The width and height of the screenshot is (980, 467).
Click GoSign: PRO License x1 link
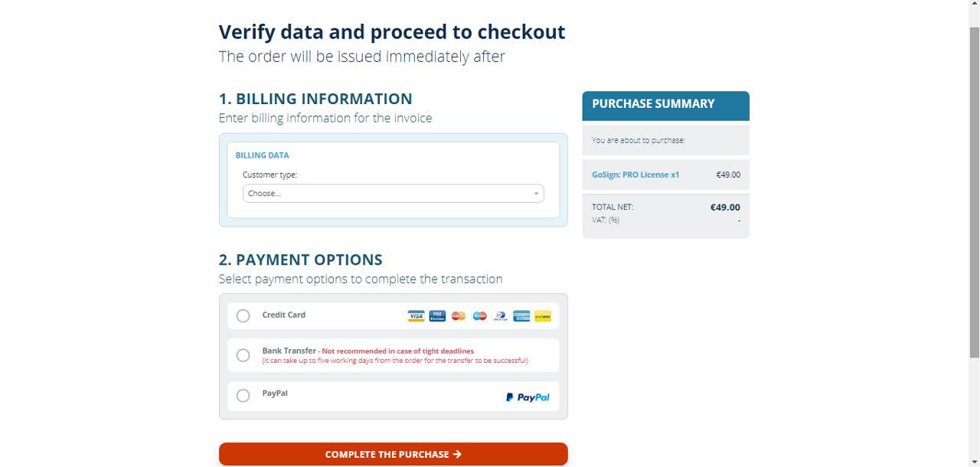[x=635, y=175]
